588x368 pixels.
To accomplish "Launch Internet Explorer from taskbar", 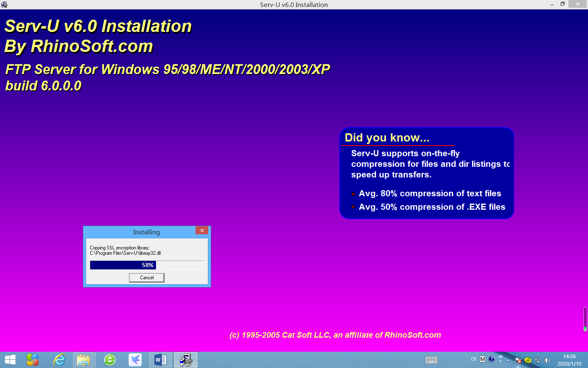I will click(x=59, y=360).
